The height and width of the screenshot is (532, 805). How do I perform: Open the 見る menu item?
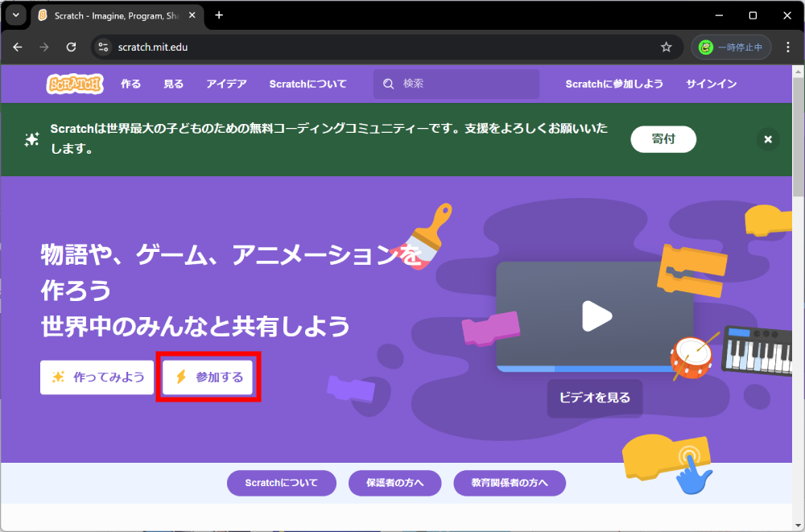pyautogui.click(x=174, y=84)
